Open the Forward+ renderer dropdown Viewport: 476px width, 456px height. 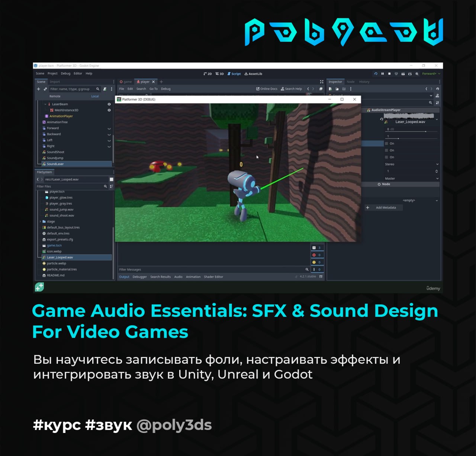(x=431, y=74)
